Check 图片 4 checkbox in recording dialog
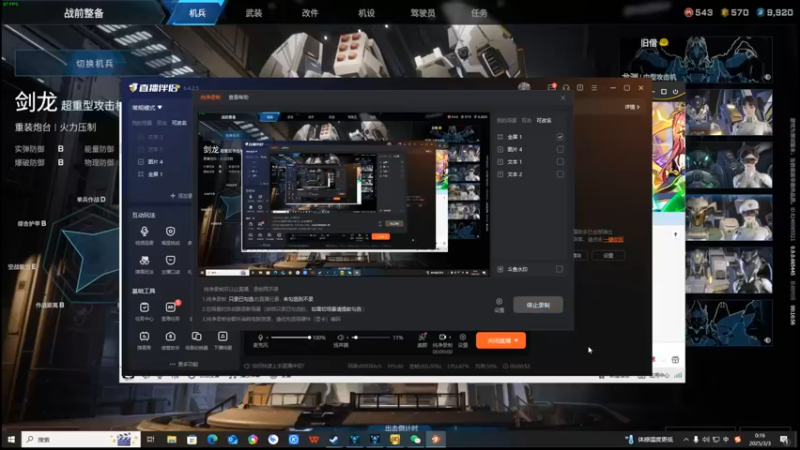Image resolution: width=800 pixels, height=450 pixels. [560, 149]
